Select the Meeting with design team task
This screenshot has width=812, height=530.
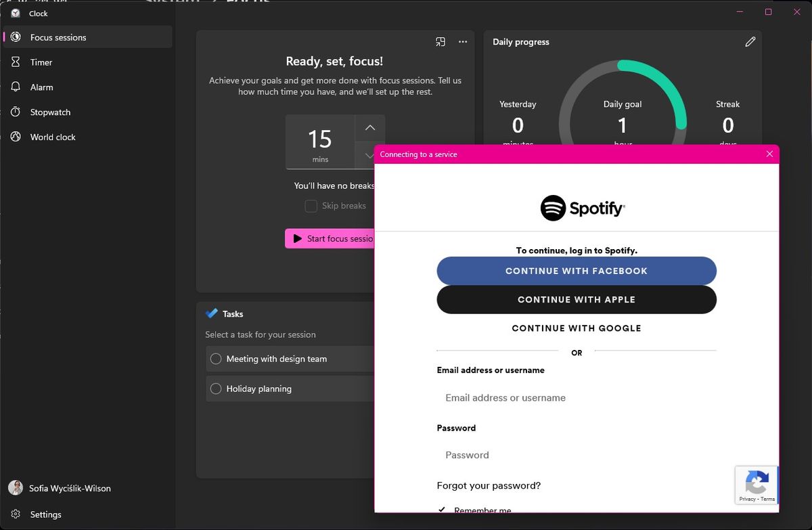tap(216, 359)
